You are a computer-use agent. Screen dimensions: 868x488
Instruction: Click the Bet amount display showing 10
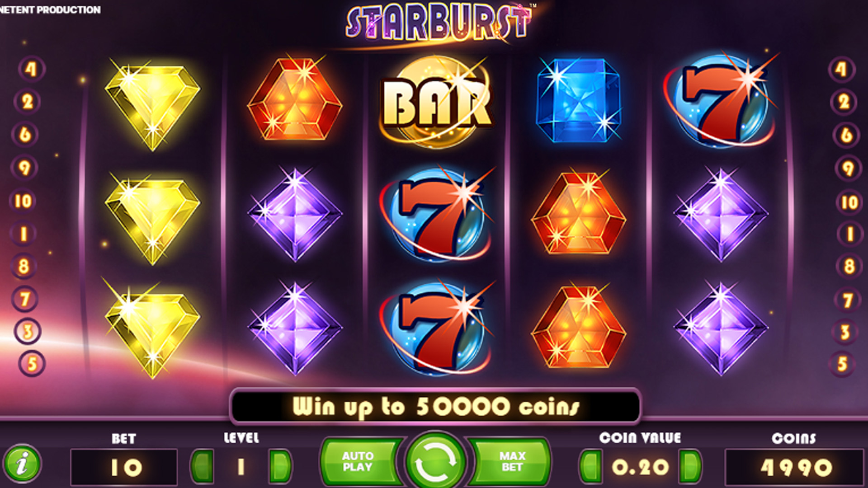tap(124, 467)
